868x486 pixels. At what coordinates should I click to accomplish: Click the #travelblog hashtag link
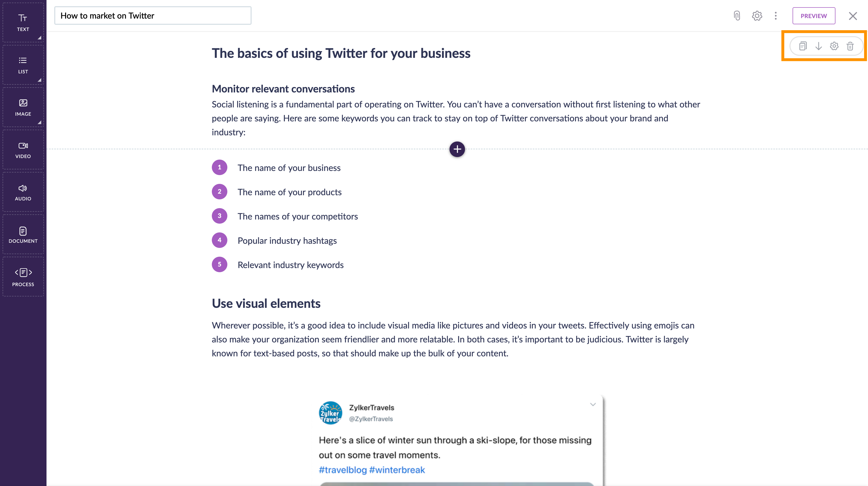(342, 470)
